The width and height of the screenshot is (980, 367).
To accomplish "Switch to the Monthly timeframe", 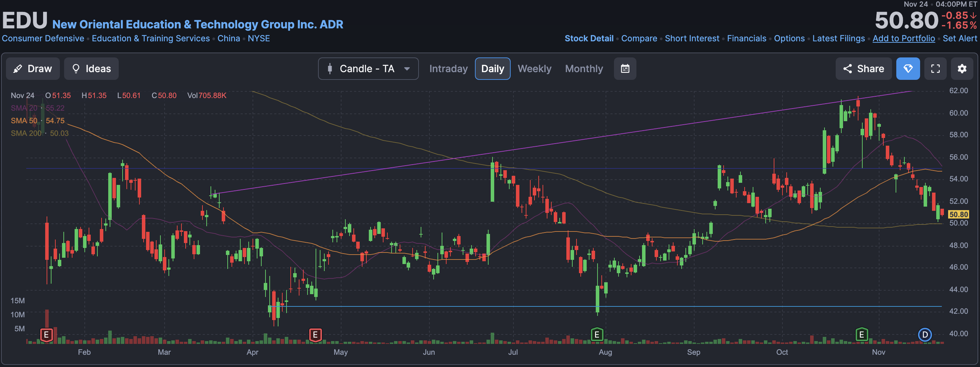I will [x=584, y=68].
